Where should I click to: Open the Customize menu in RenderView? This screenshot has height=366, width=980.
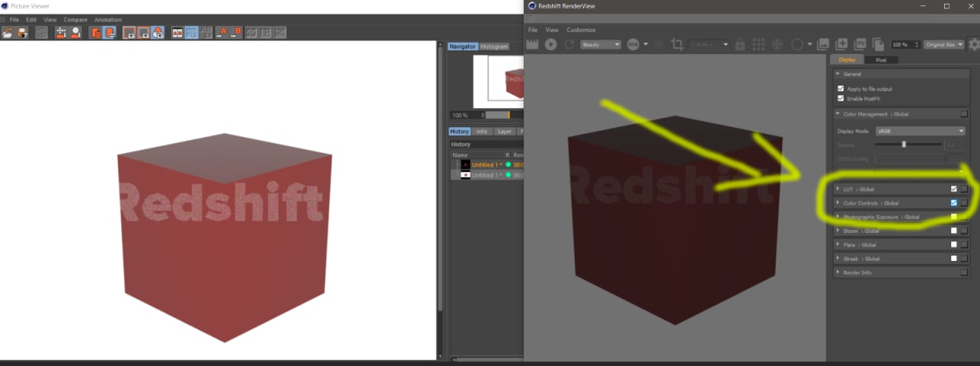pos(581,30)
